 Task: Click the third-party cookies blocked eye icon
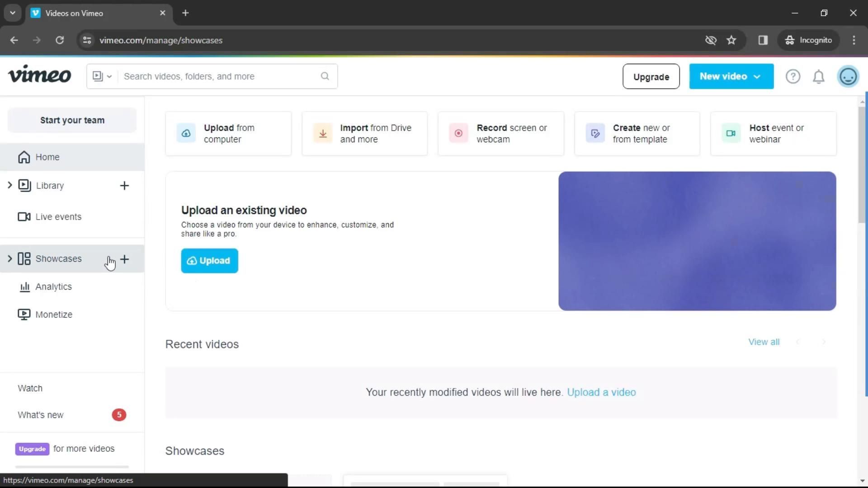point(711,40)
